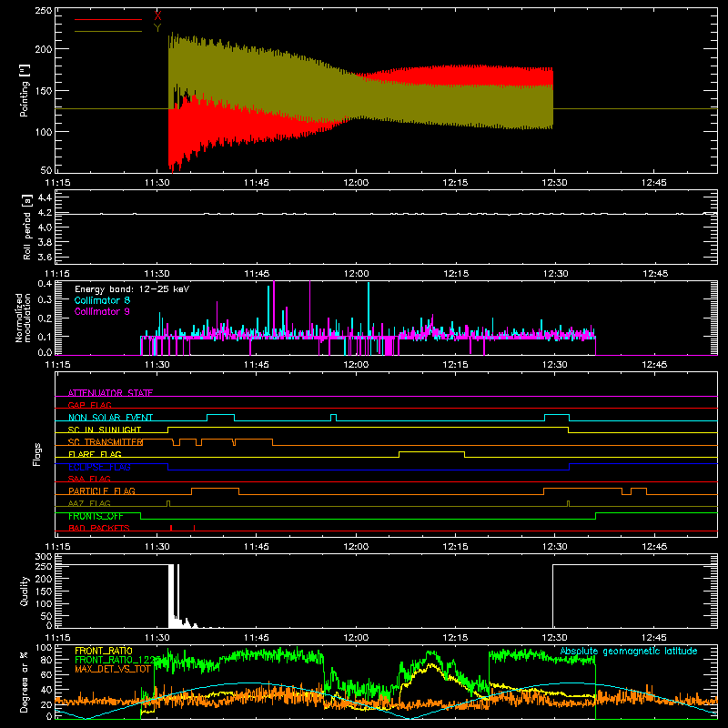Click the olive Y legend line sample

tap(107, 31)
